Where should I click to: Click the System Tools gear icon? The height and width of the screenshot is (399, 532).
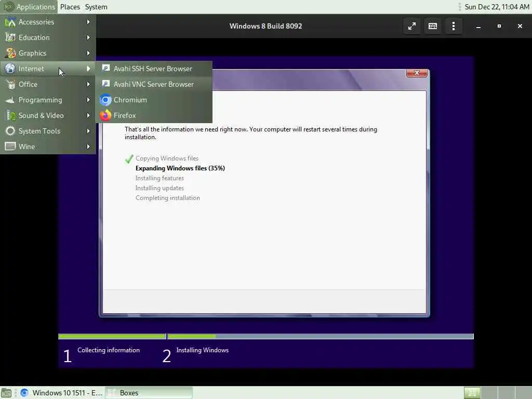(x=10, y=131)
